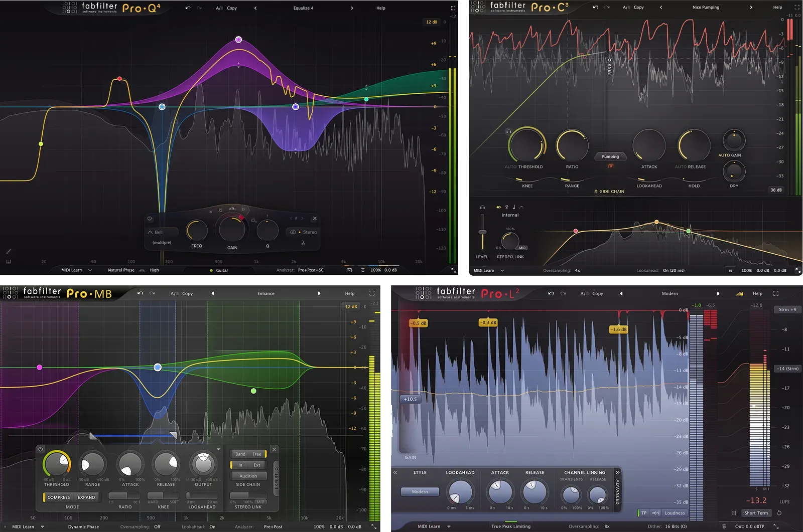Click the Audition button in Pro-MB
Viewport: 803px width, 532px height.
(248, 476)
